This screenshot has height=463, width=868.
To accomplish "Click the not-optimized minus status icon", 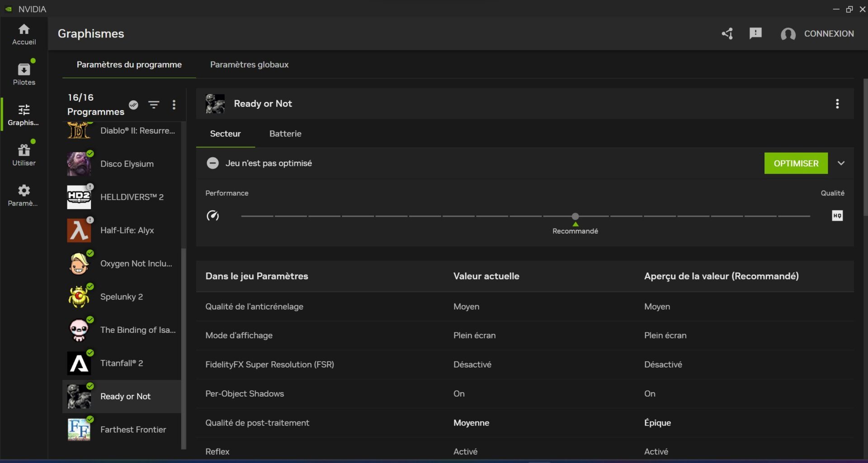I will pyautogui.click(x=212, y=163).
